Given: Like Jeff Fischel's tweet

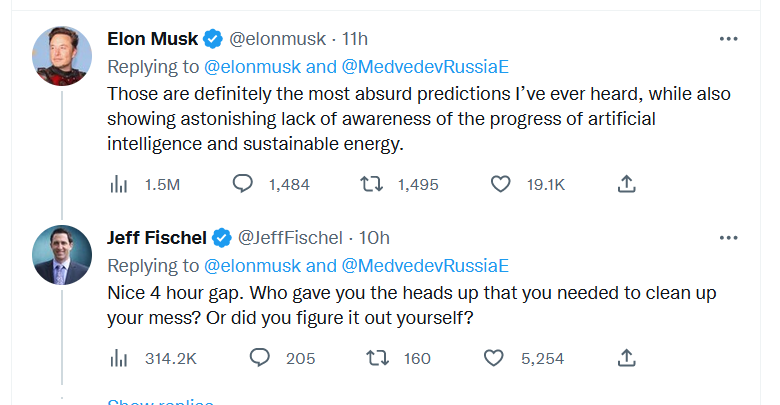Looking at the screenshot, I should click(493, 358).
